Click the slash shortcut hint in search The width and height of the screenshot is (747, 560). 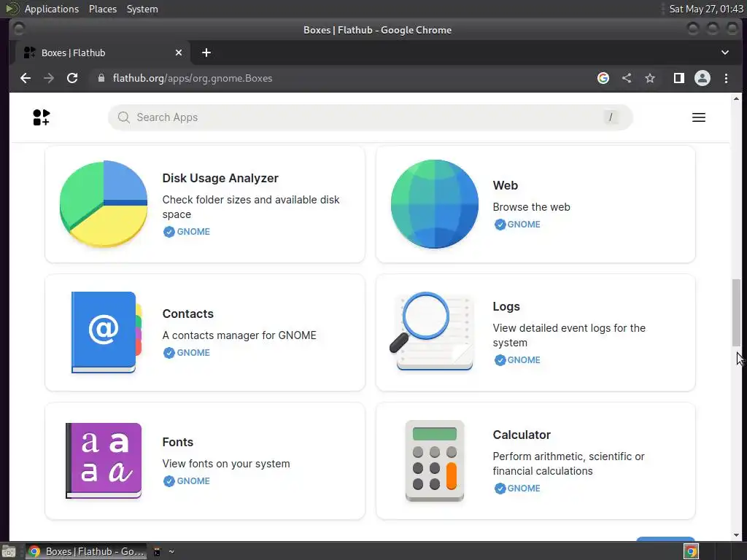[611, 117]
